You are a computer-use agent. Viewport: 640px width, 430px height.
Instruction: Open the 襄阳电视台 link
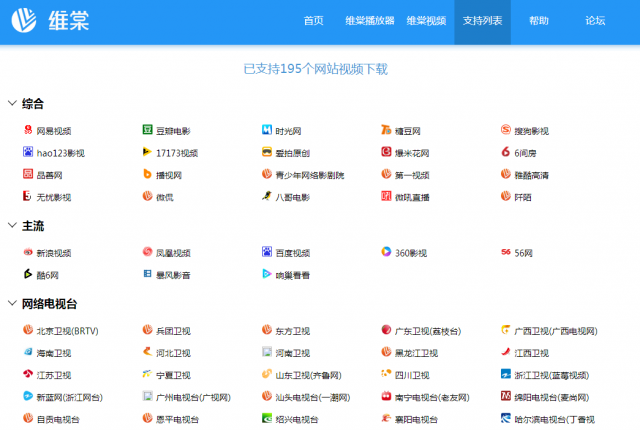[x=416, y=419]
